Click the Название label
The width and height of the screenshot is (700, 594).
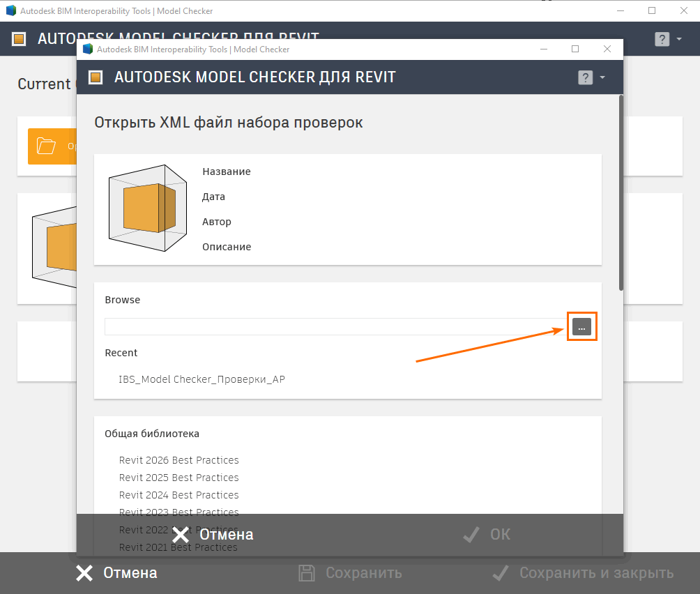point(227,172)
